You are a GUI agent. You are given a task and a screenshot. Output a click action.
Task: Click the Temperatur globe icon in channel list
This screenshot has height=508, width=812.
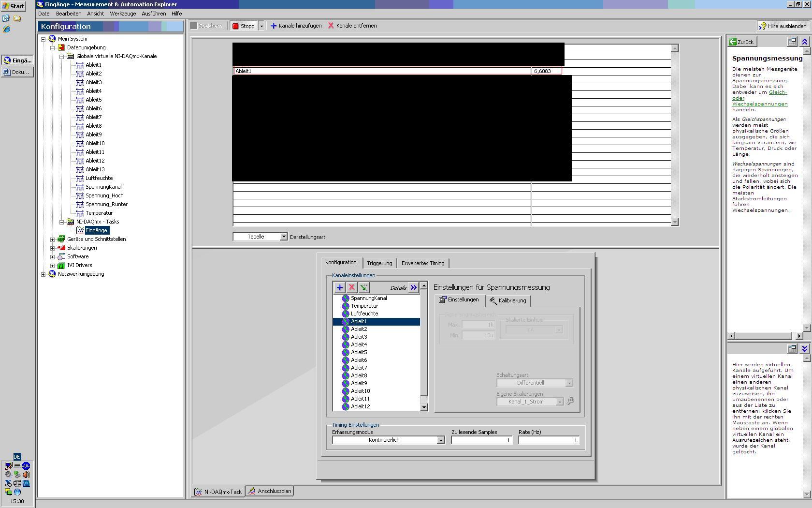[x=345, y=306]
